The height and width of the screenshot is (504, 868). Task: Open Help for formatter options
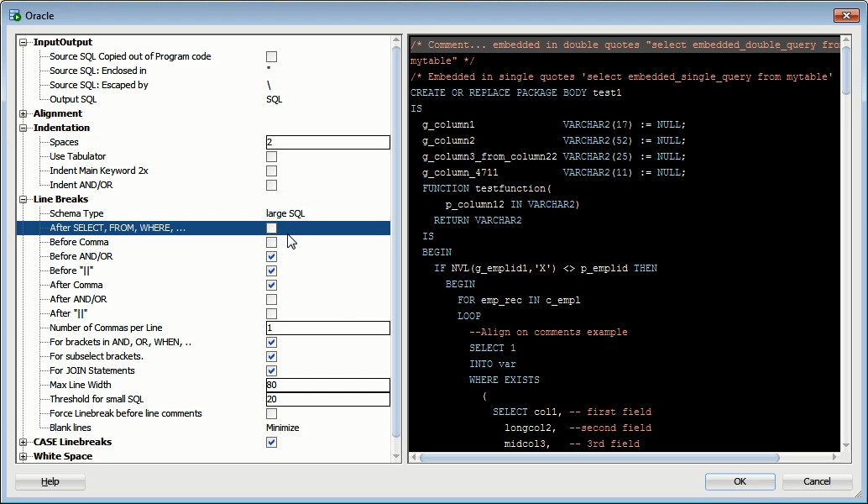click(x=50, y=481)
